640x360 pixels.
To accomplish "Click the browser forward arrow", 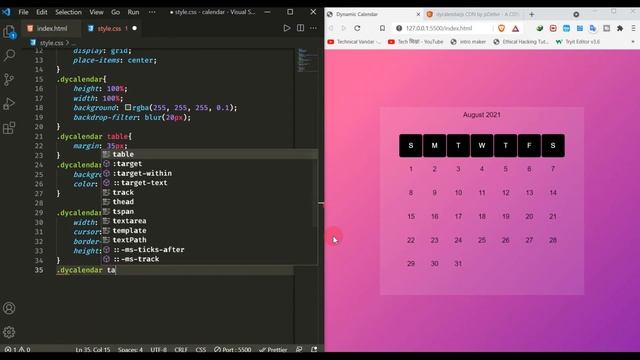I will click(344, 28).
